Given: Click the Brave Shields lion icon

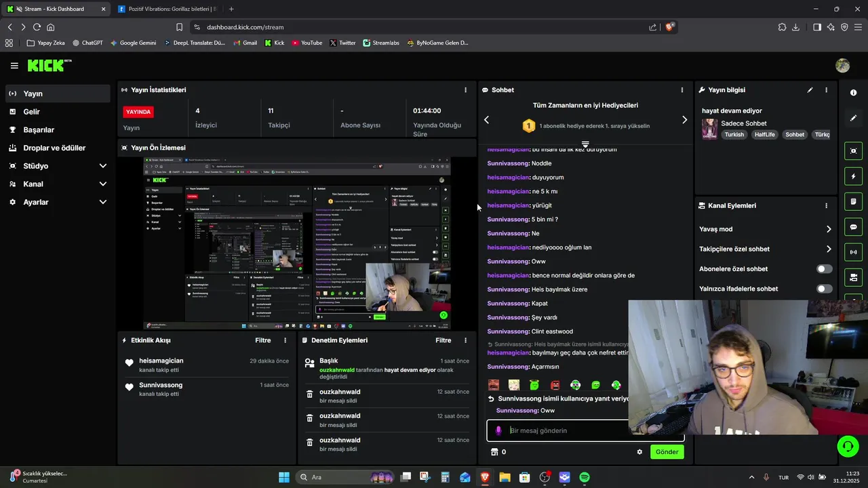Looking at the screenshot, I should coord(670,27).
